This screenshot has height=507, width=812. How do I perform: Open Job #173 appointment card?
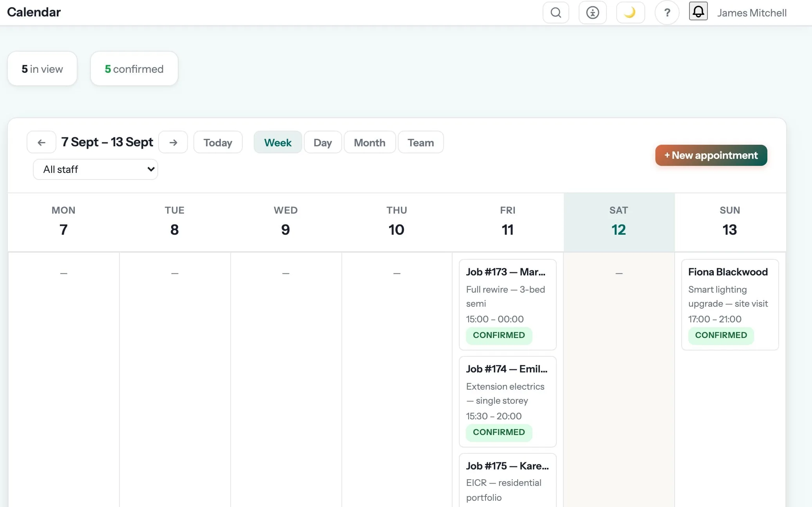(x=507, y=304)
